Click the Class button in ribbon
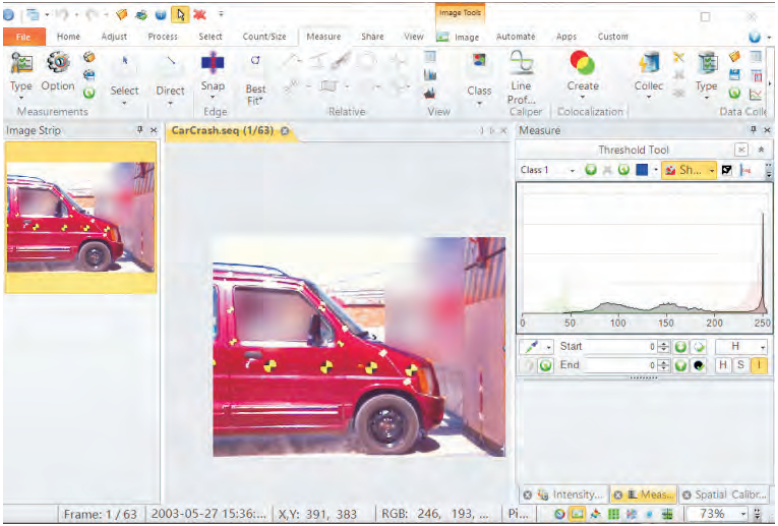 point(479,90)
